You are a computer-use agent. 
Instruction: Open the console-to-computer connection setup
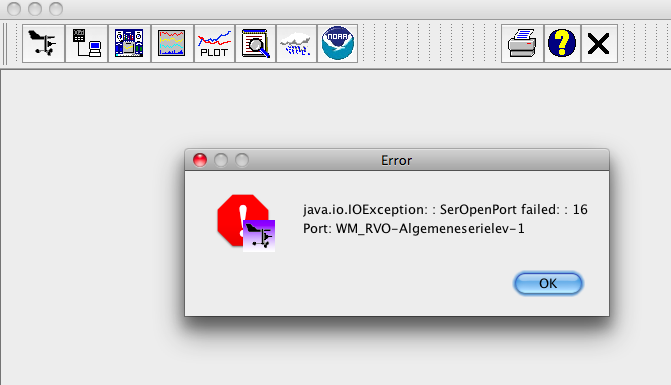tap(86, 43)
